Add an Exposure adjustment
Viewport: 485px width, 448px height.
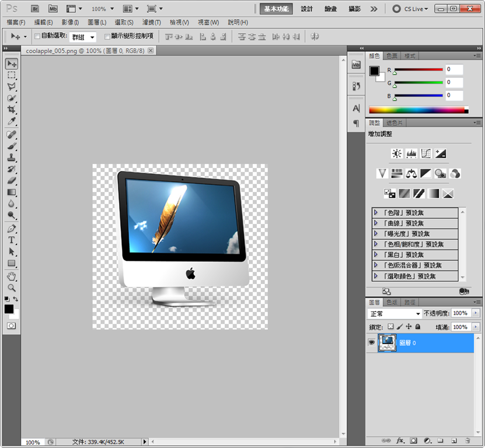tap(440, 153)
